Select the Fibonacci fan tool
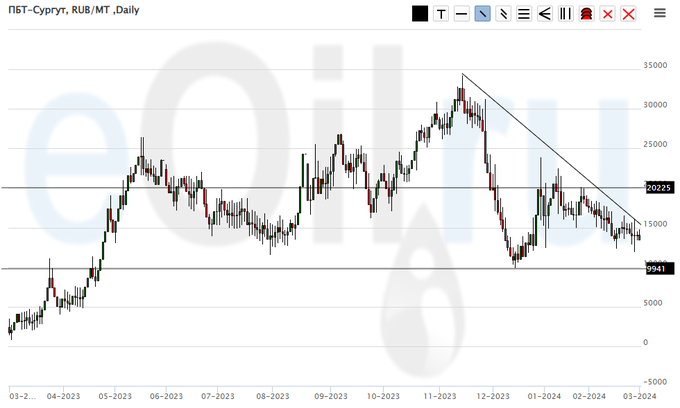The image size is (680, 408). [x=544, y=14]
